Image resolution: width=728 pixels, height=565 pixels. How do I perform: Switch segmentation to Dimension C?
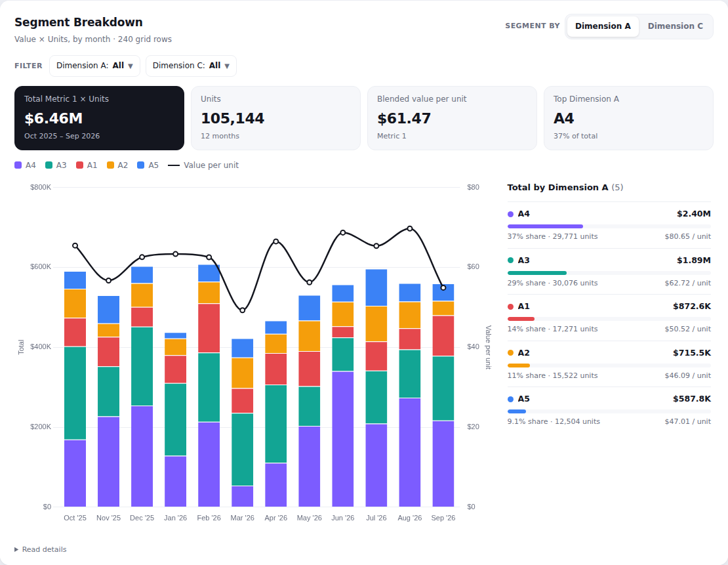(x=675, y=26)
